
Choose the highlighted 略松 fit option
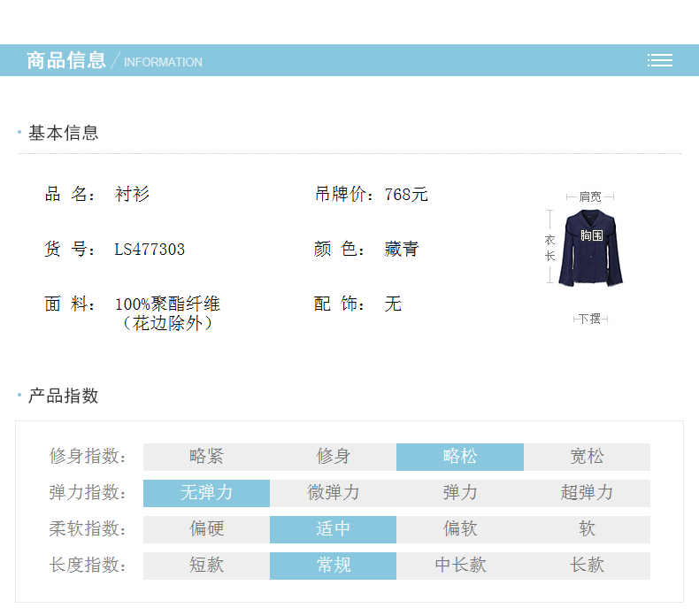point(460,457)
